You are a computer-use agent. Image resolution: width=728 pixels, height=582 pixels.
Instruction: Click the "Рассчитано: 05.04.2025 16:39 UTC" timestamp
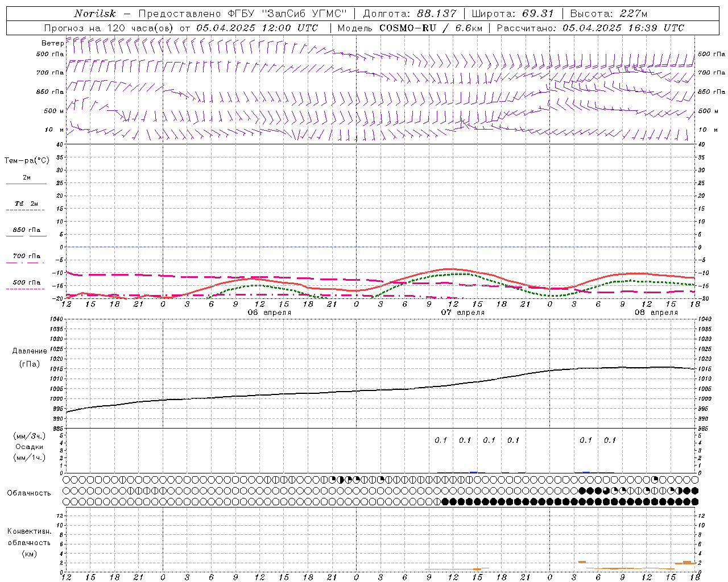tap(590, 28)
